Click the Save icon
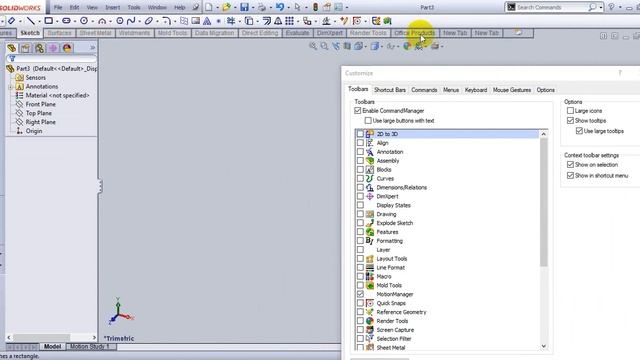 pyautogui.click(x=244, y=7)
